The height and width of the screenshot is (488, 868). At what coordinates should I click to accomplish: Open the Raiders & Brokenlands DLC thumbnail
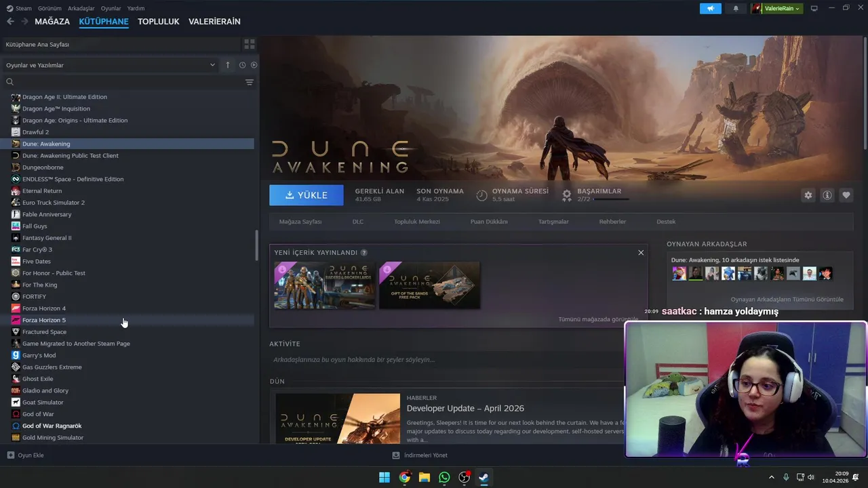(325, 285)
